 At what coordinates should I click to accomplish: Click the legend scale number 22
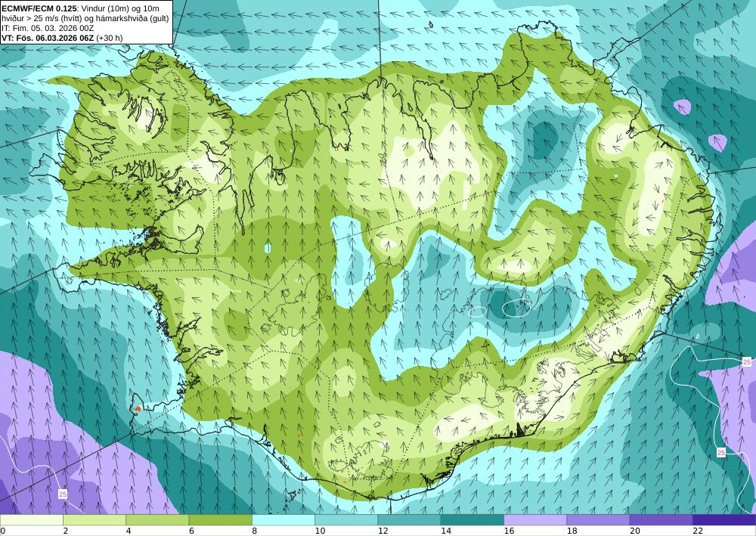click(x=698, y=531)
